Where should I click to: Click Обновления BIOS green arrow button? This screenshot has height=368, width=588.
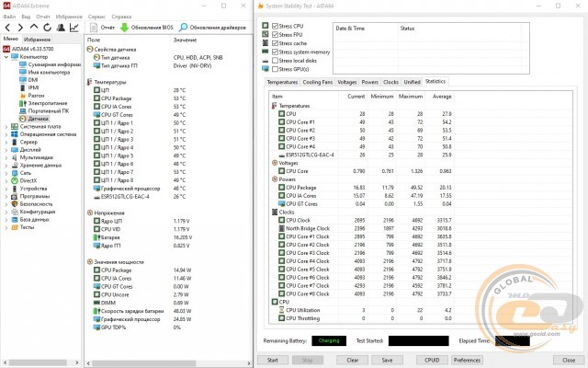point(147,28)
